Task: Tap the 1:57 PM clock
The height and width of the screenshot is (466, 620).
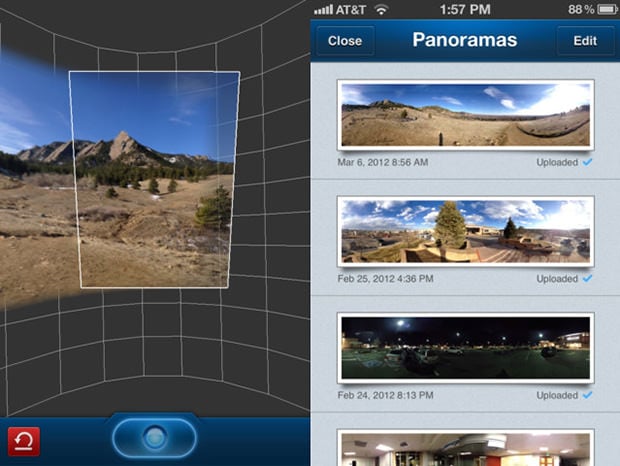Action: [465, 9]
